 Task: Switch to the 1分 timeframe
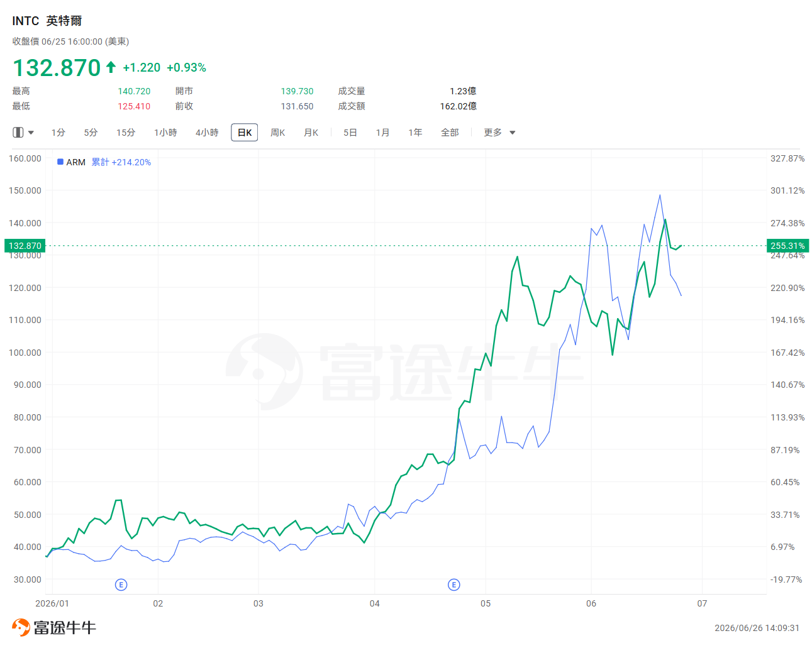click(58, 133)
